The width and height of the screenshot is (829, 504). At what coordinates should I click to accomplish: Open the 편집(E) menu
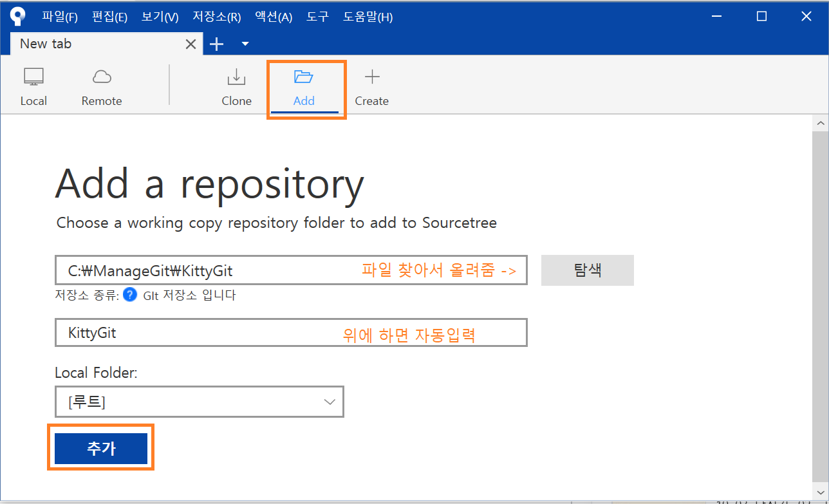click(x=109, y=17)
